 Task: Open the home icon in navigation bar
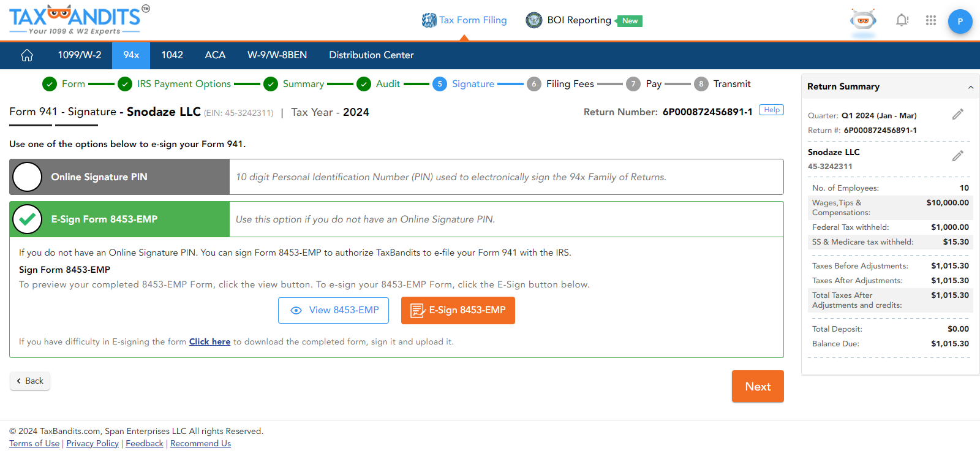pos(27,55)
